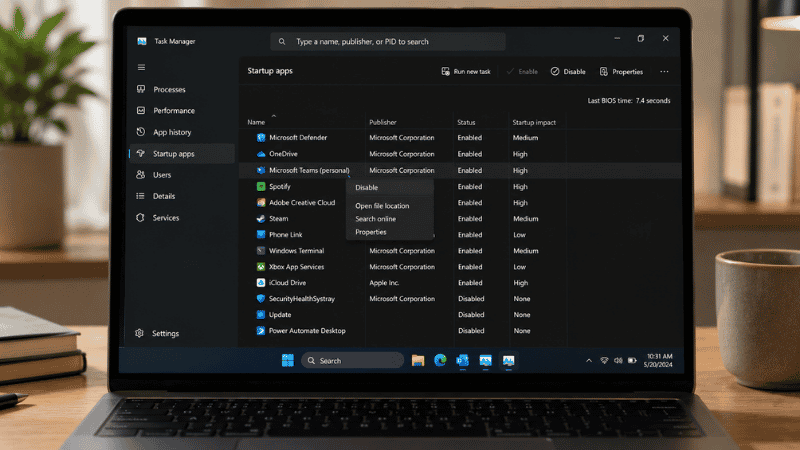Click Run new task button
The width and height of the screenshot is (800, 450).
click(466, 71)
